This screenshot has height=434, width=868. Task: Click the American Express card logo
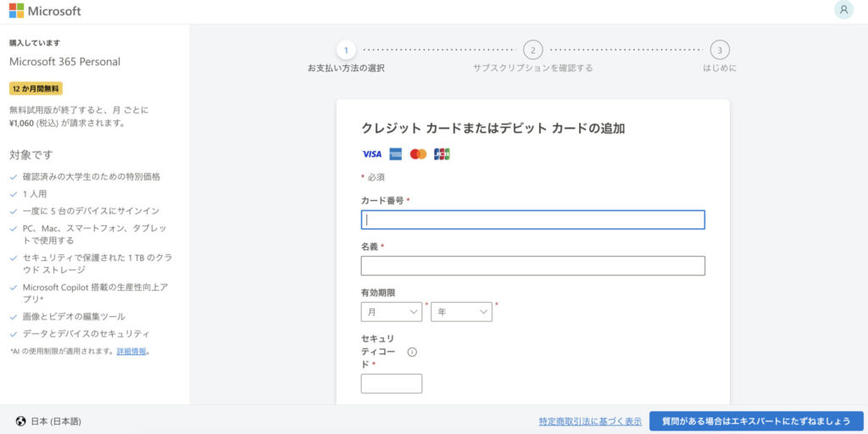395,154
